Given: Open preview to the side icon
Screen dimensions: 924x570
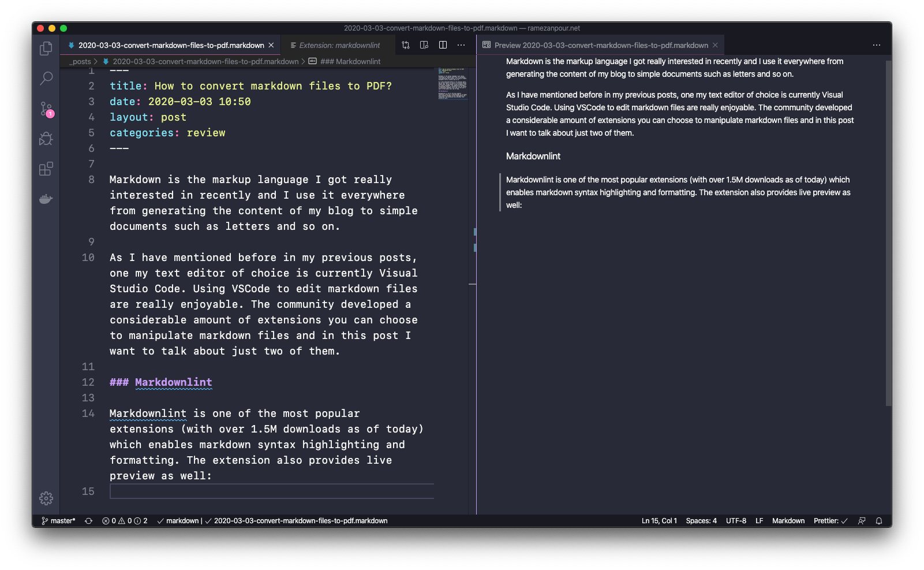Looking at the screenshot, I should coord(424,45).
